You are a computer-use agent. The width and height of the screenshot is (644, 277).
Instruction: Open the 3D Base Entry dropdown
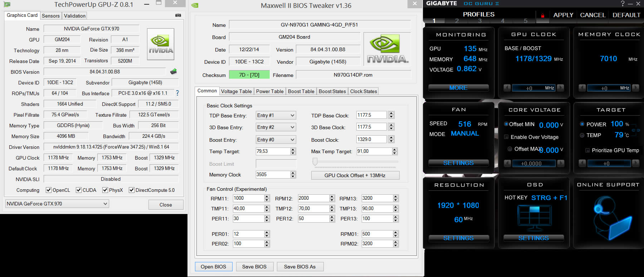click(276, 127)
